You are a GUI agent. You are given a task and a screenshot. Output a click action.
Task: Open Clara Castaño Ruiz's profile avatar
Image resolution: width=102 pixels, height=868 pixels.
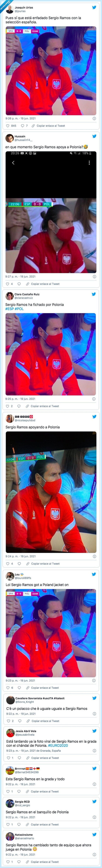click(x=9, y=296)
